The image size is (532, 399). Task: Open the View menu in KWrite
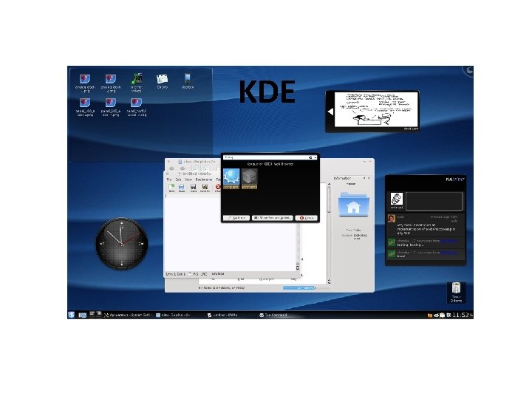tap(188, 180)
